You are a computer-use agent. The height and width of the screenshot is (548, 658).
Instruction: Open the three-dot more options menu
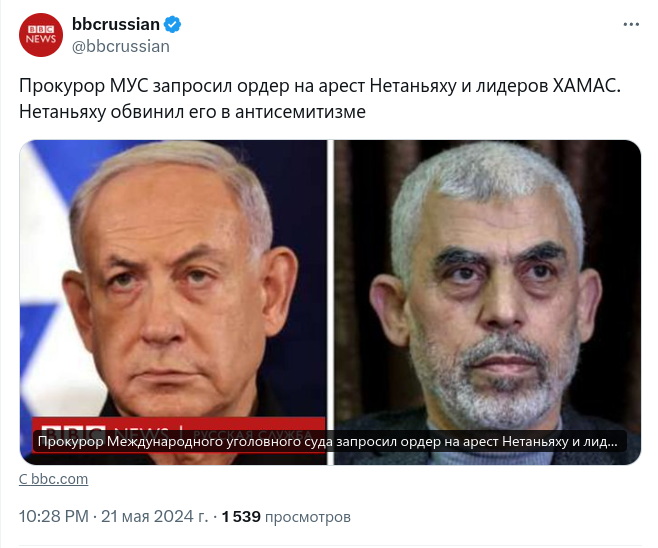(631, 25)
